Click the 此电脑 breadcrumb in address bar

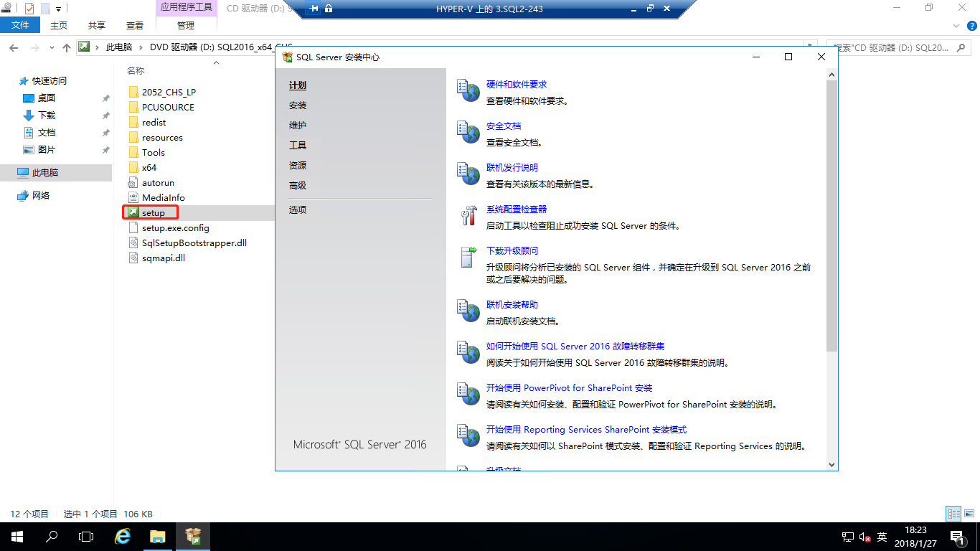(119, 47)
